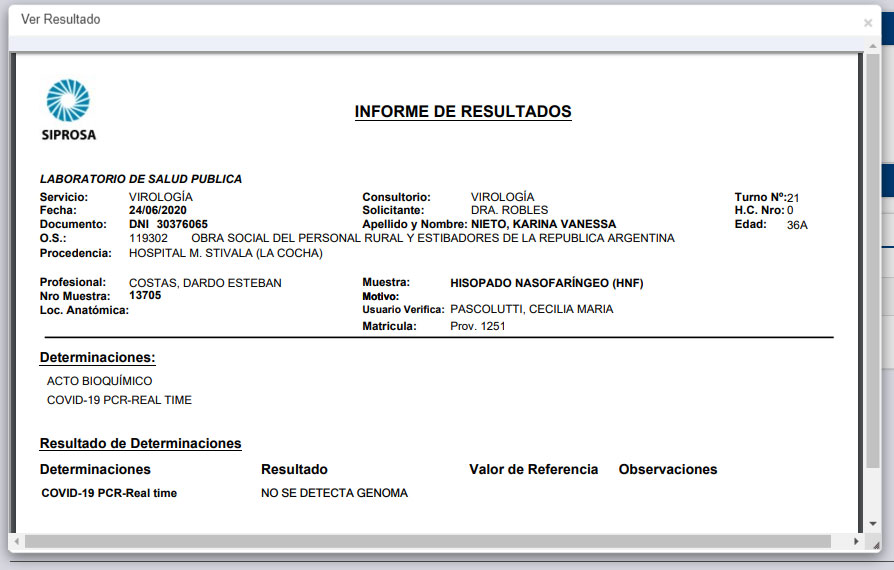This screenshot has height=570, width=894.
Task: Click verifier name PASCOLUTTI, CECILIA MARIA
Action: tap(532, 309)
